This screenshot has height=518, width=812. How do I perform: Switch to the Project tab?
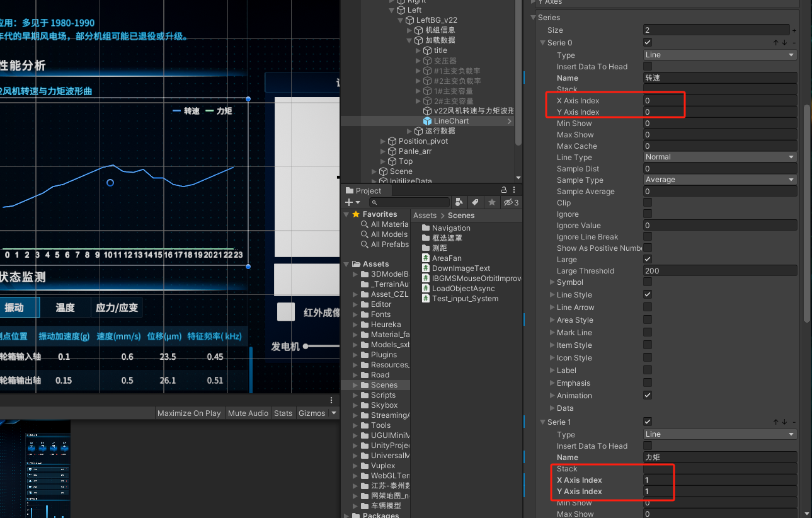[365, 190]
